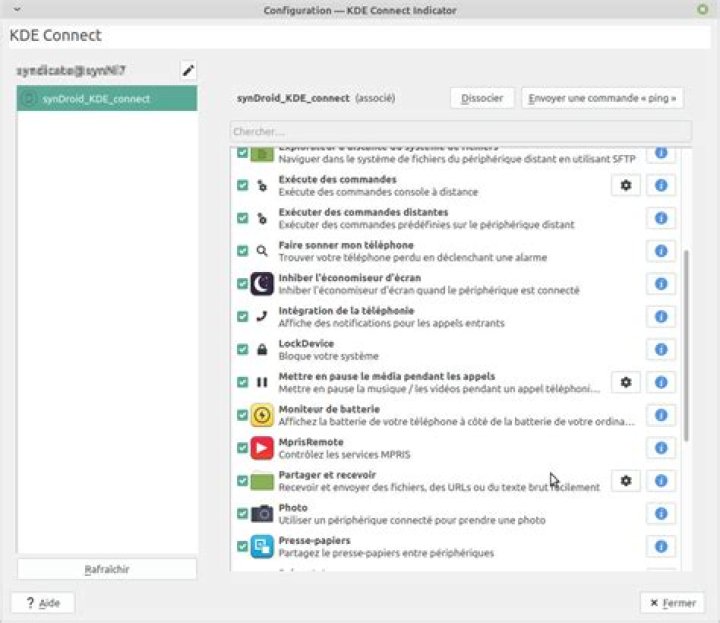720x623 pixels.
Task: Show info for Mettre en pause le média
Action: coord(661,382)
